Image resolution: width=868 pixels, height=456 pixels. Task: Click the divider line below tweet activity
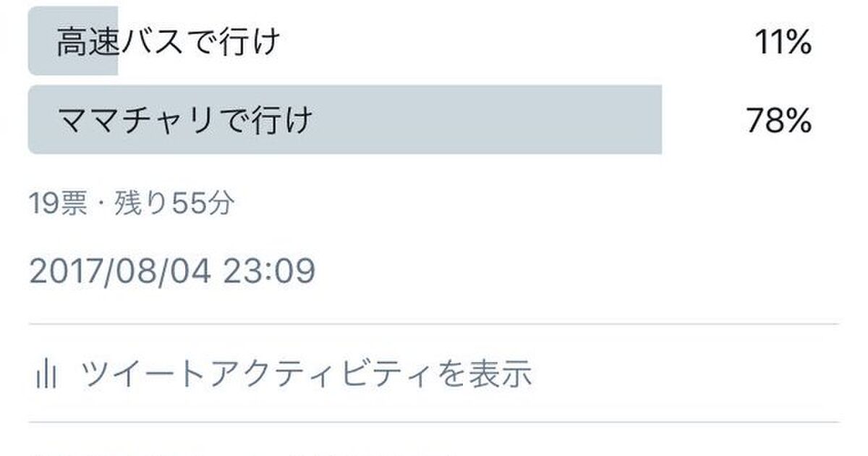[434, 422]
